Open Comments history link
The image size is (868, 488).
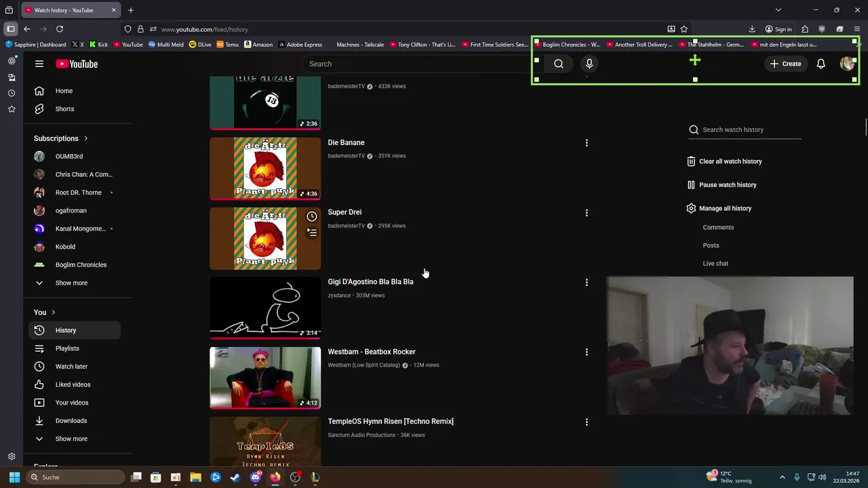coord(718,228)
